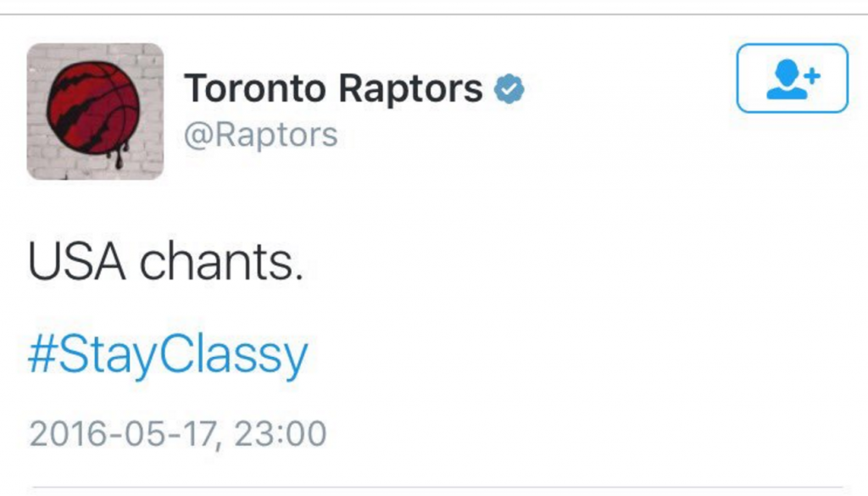Click the word "USA" in the tweet
Image resolution: width=868 pixels, height=496 pixels.
78,265
